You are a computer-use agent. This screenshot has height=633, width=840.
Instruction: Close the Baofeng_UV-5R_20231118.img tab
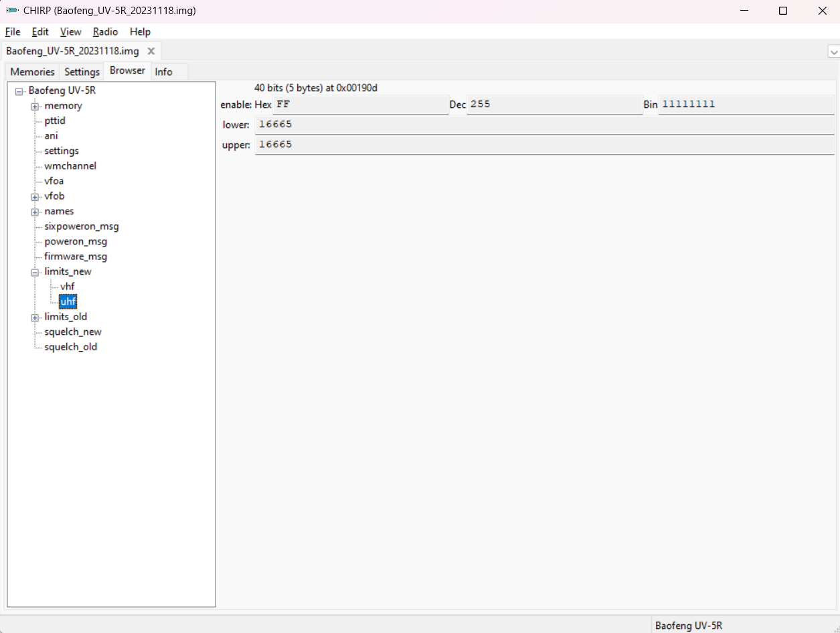coord(151,51)
